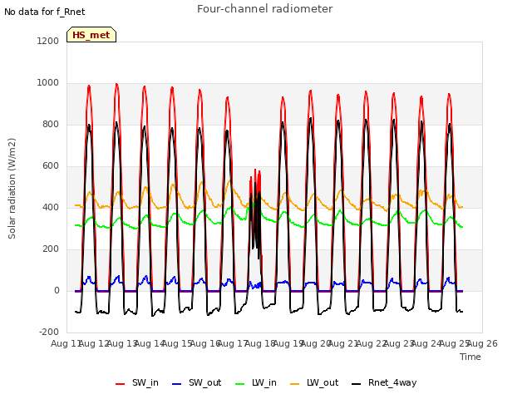The height and width of the screenshot is (399, 532).
Task: Click the Aug 26 x-axis tick label
Action: click(482, 343)
